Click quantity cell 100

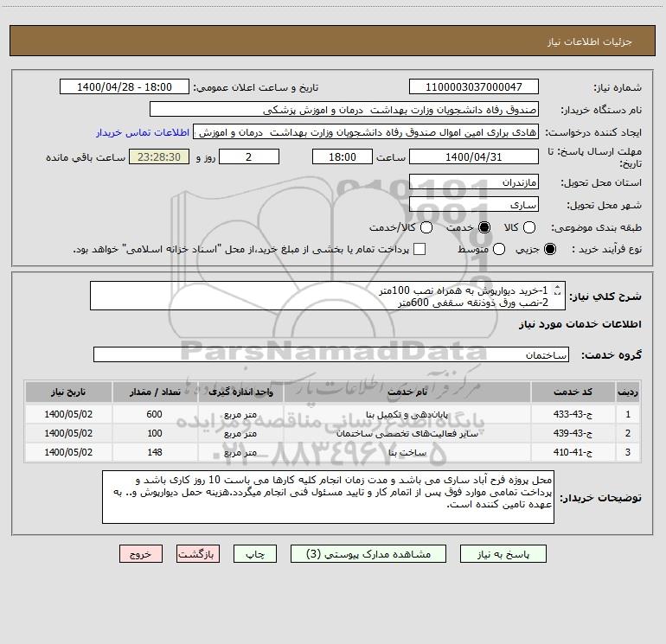click(155, 433)
